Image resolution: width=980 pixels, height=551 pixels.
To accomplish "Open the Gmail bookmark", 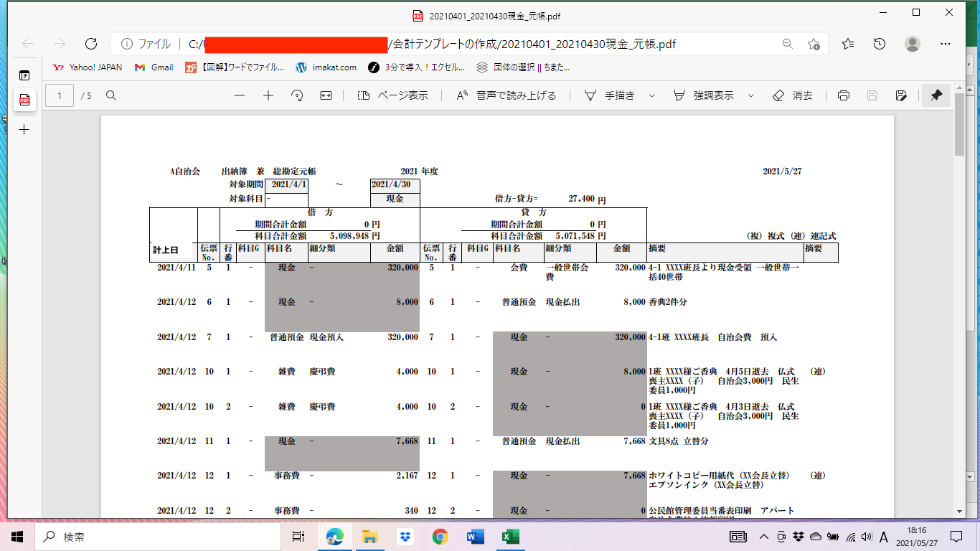I will 154,67.
